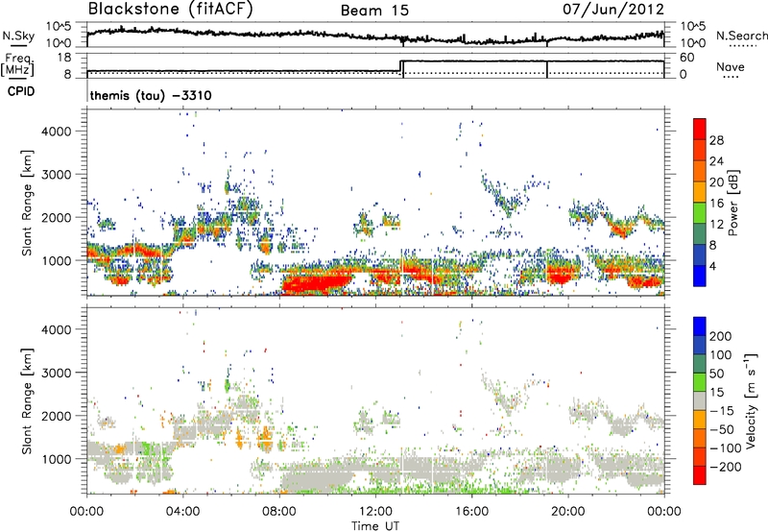This screenshot has width=768, height=532.
Task: Click the 'Beam 15' label
Action: click(x=374, y=11)
